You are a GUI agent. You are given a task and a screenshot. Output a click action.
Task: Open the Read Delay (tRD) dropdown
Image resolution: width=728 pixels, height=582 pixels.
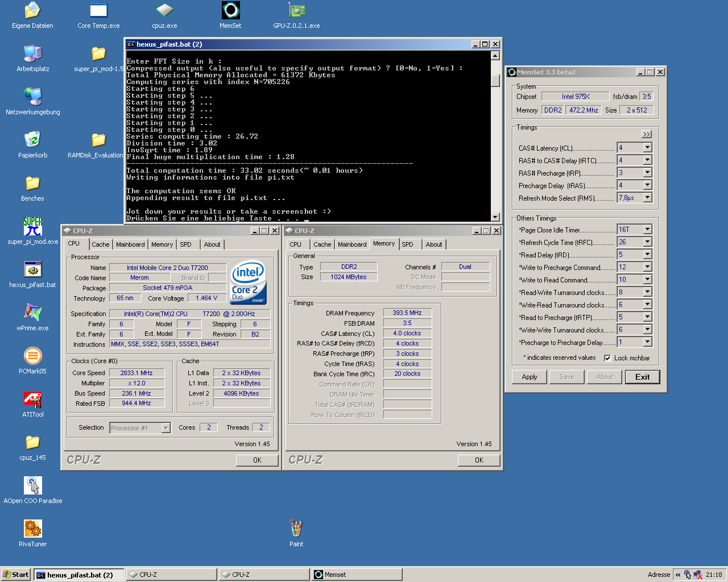(x=647, y=255)
